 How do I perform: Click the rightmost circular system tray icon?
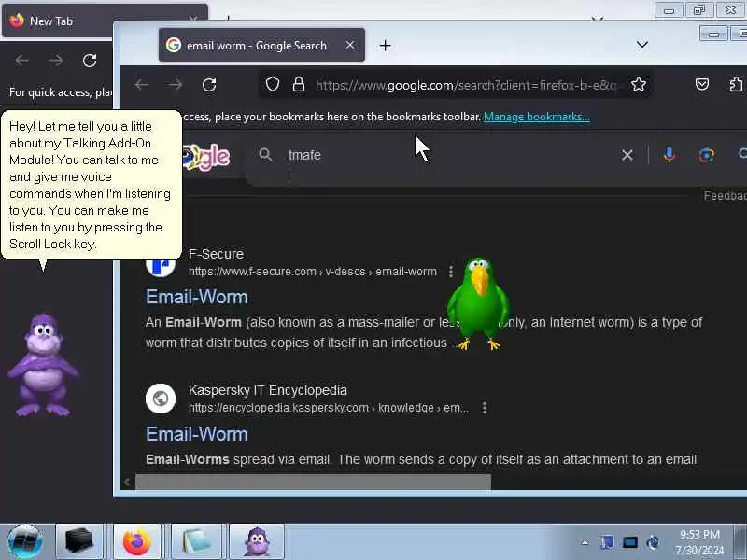click(x=653, y=542)
